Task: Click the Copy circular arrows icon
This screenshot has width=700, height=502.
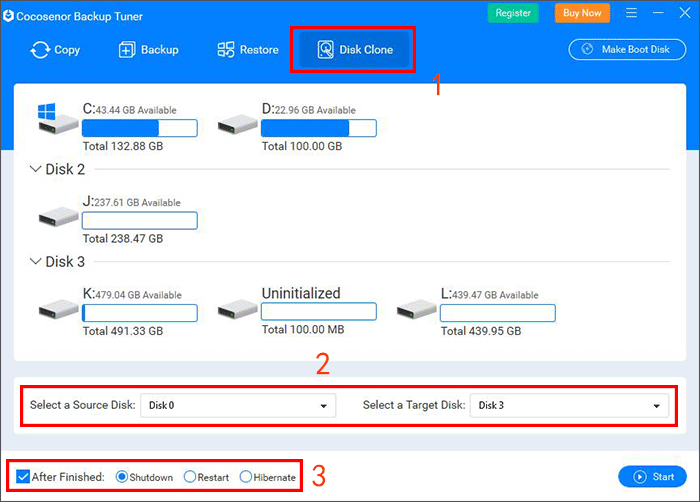Action: point(40,50)
